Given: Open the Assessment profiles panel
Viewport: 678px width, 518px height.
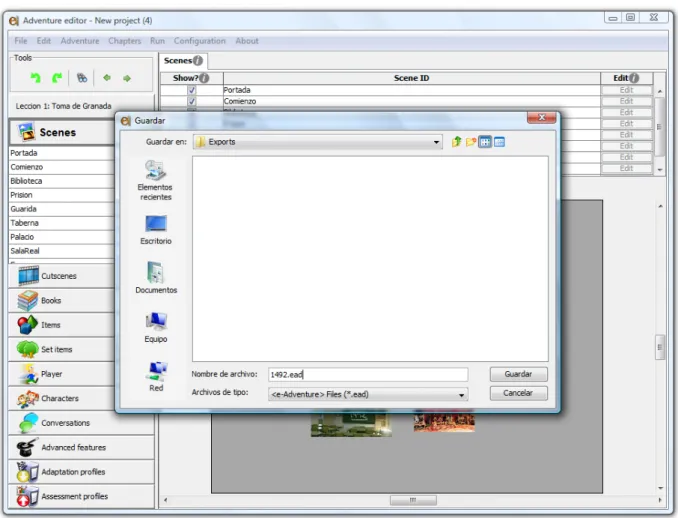Looking at the screenshot, I should click(81, 496).
